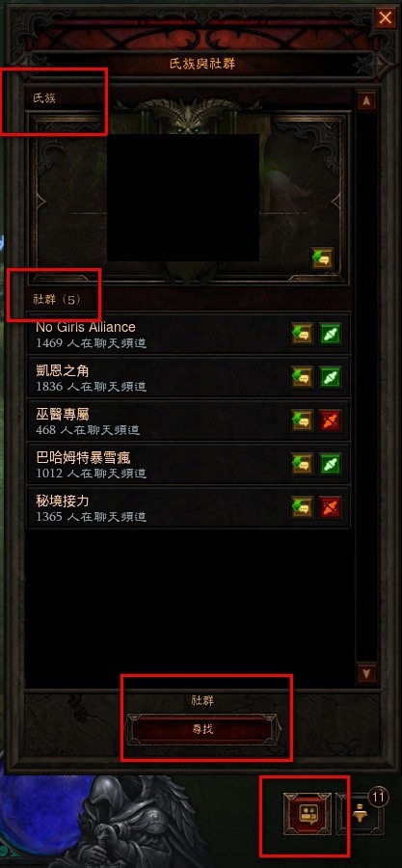Open chat icon for 秘境接力 community
The width and height of the screenshot is (402, 868).
303,507
